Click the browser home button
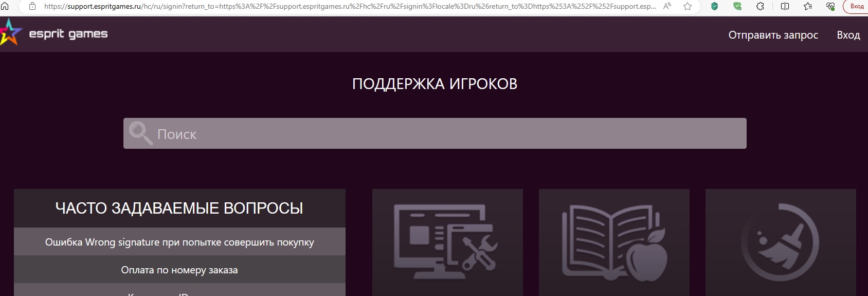This screenshot has width=868, height=296. point(5,6)
